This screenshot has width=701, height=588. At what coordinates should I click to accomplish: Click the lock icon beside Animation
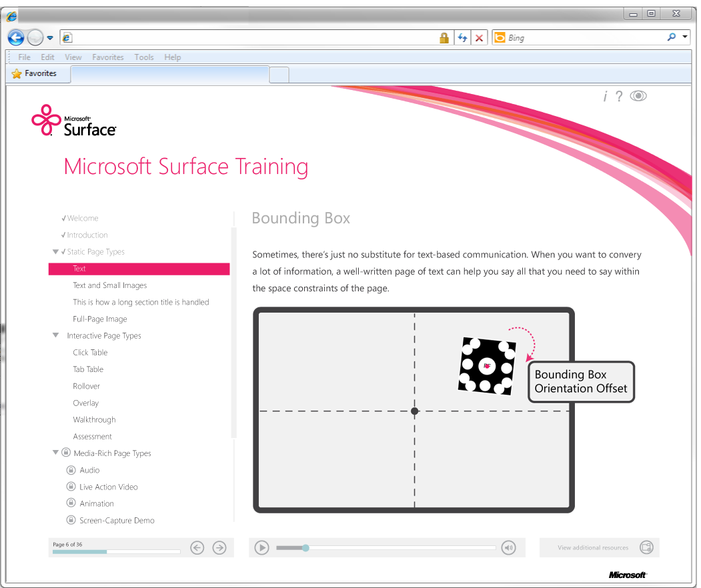click(x=71, y=503)
